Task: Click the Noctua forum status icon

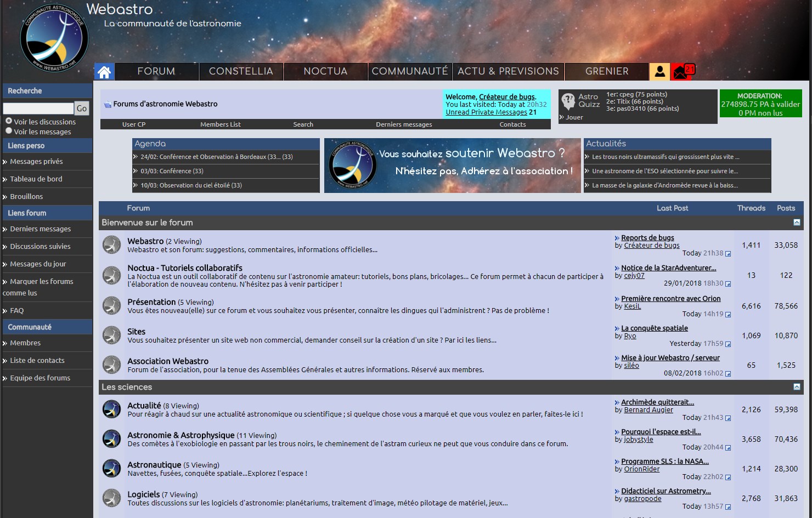Action: [112, 276]
